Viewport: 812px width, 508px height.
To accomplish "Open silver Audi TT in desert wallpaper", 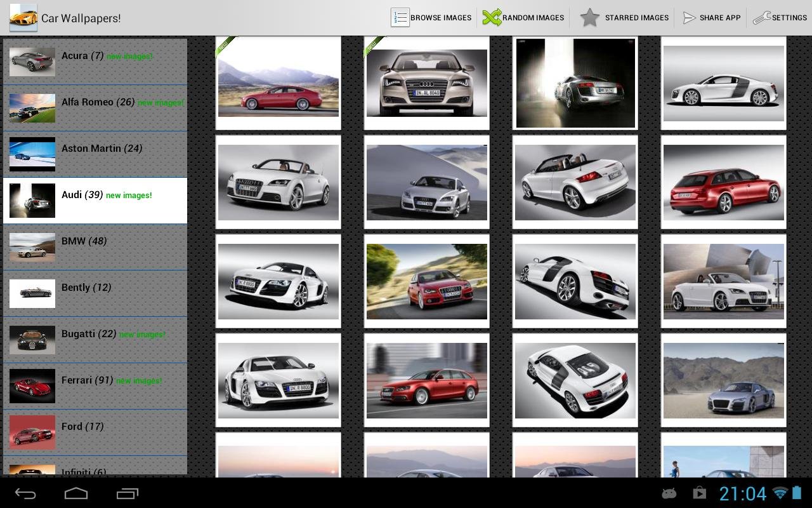I will (x=427, y=182).
